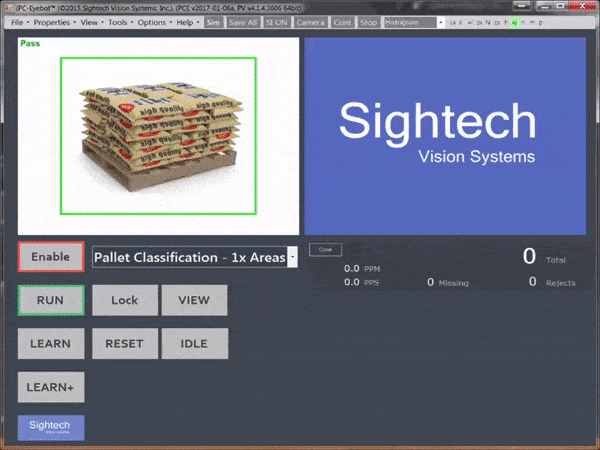
Task: Click the small Close button above PPM
Action: pyautogui.click(x=324, y=249)
